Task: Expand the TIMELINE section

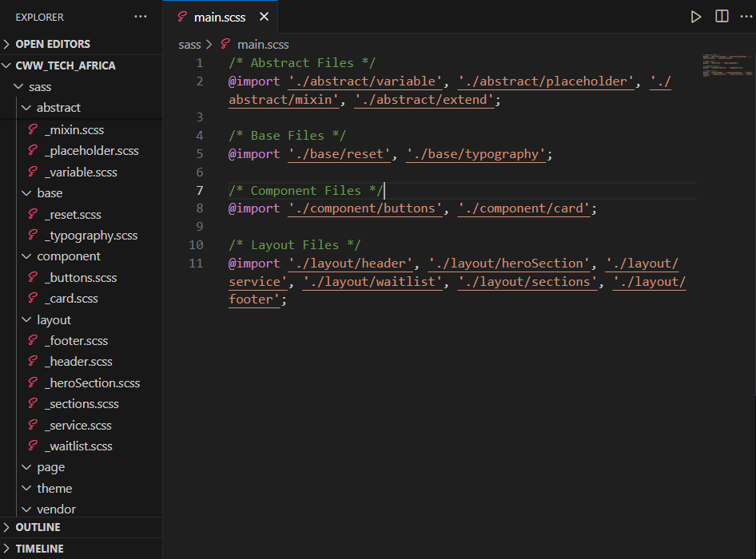Action: point(36,549)
